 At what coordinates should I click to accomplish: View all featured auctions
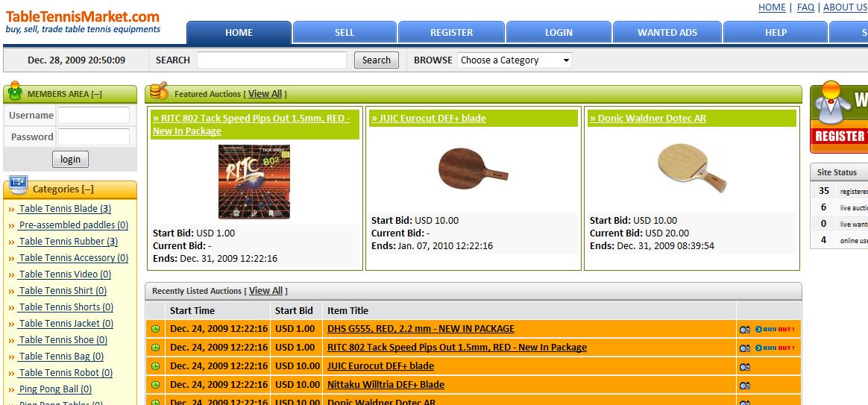click(x=265, y=94)
